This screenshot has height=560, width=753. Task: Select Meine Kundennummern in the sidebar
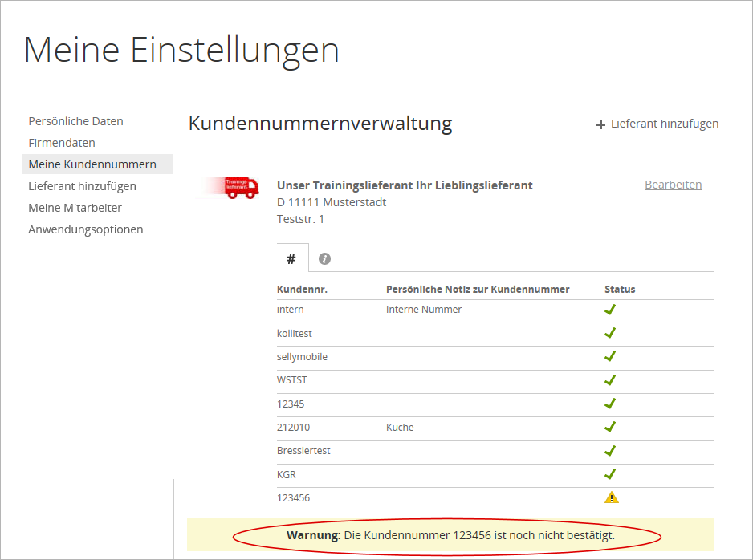(x=92, y=164)
